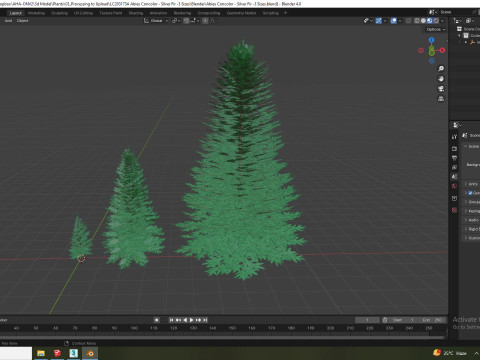Switch to the Sculpting workspace tab
The width and height of the screenshot is (480, 360).
59,13
